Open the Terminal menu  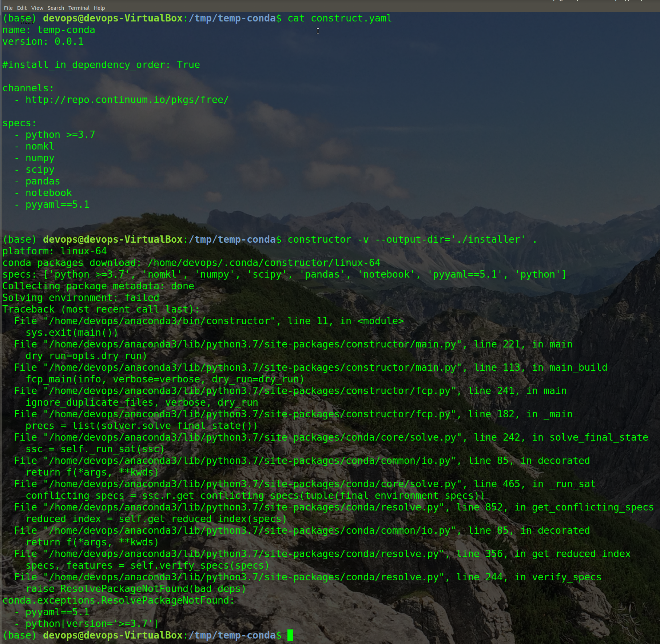79,8
